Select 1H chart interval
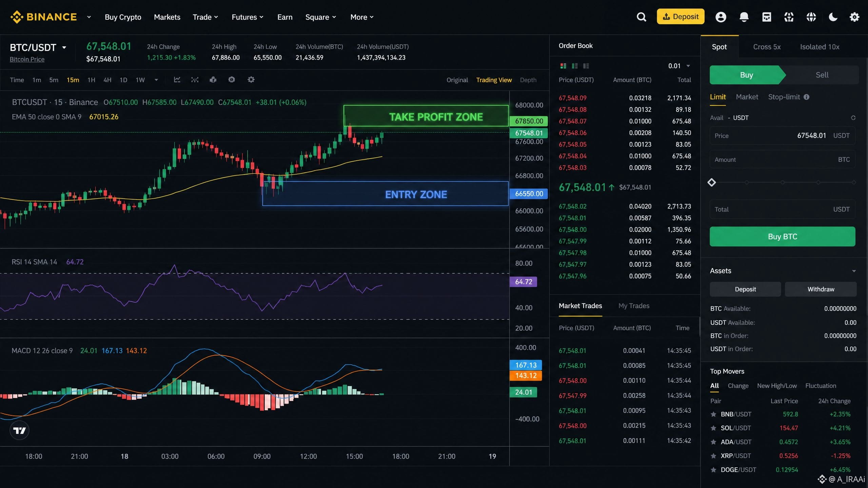 coord(91,80)
